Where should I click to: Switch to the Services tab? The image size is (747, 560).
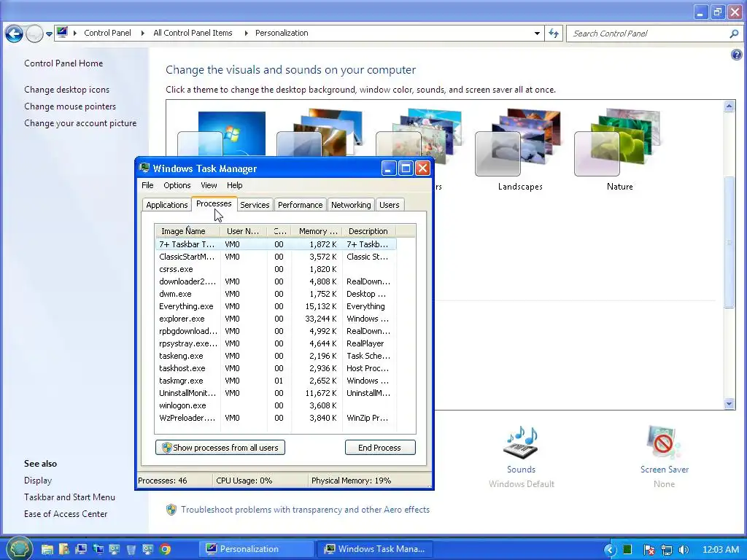tap(255, 205)
